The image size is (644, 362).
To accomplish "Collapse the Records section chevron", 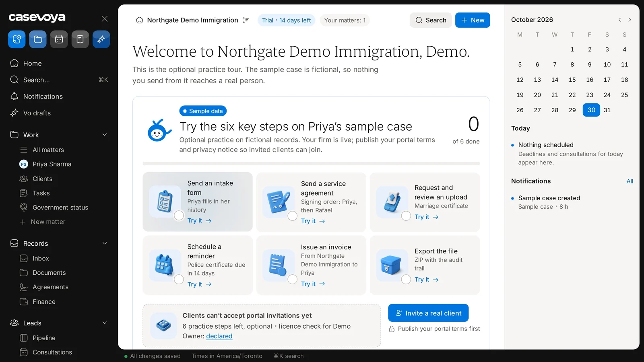I will click(x=105, y=243).
